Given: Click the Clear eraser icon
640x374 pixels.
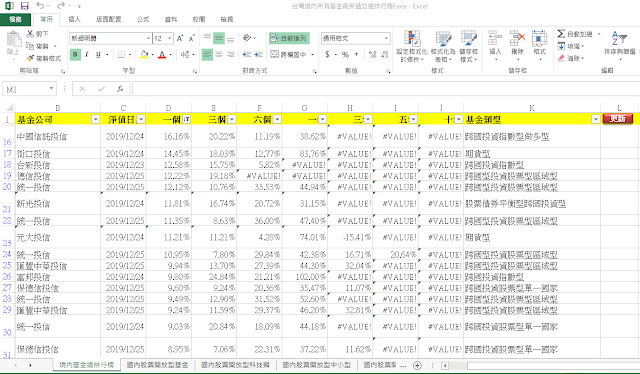Looking at the screenshot, I should point(561,58).
